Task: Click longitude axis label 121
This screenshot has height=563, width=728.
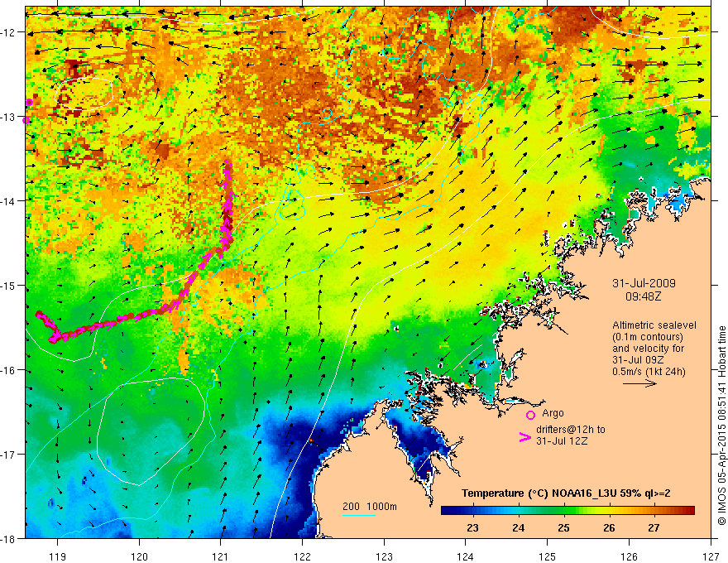Action: pyautogui.click(x=221, y=556)
